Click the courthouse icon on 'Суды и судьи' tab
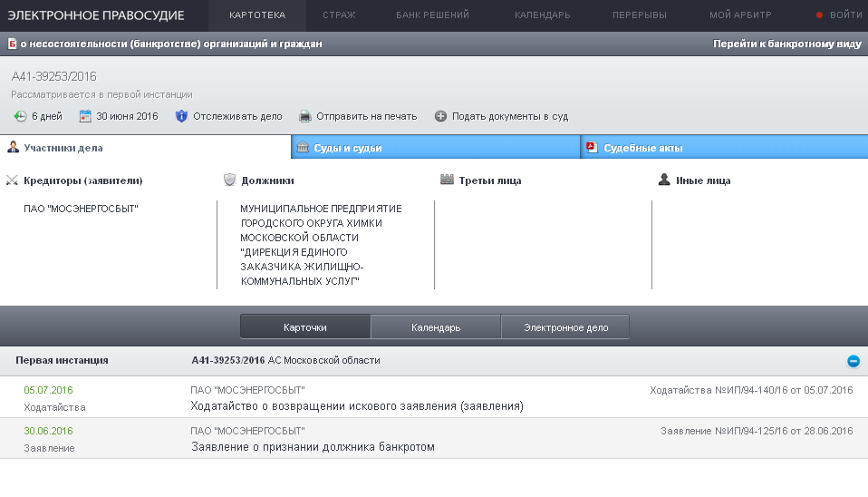The image size is (868, 497). click(x=303, y=148)
